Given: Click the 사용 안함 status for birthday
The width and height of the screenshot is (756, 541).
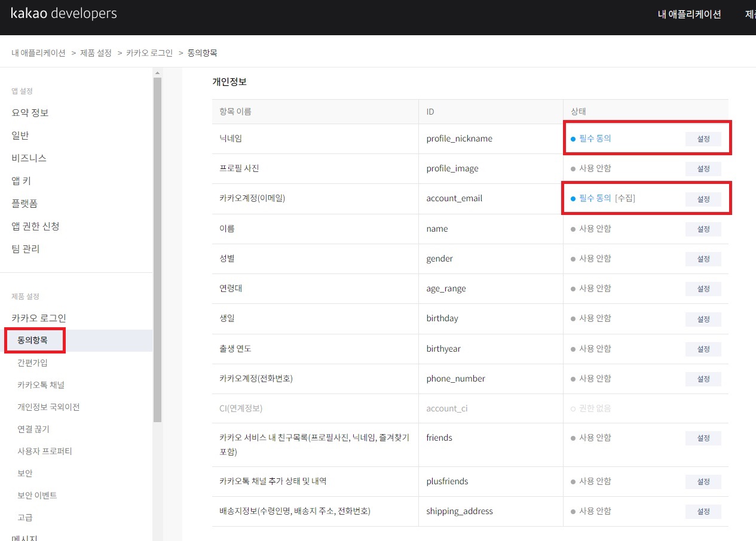Looking at the screenshot, I should [x=591, y=318].
